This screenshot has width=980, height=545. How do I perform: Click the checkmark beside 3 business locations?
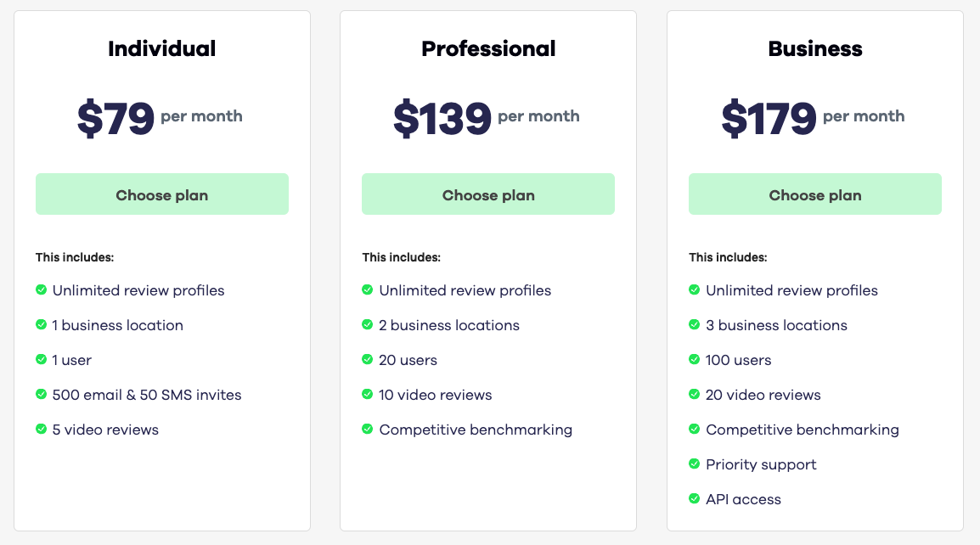click(694, 325)
